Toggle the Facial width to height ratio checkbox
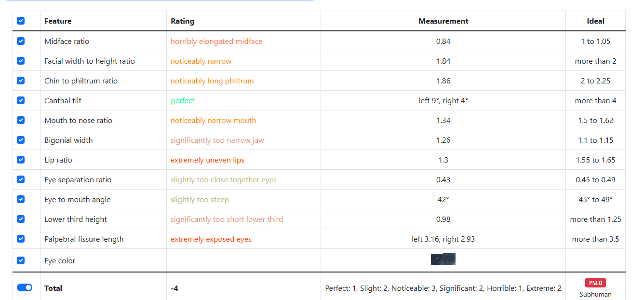 pos(21,61)
